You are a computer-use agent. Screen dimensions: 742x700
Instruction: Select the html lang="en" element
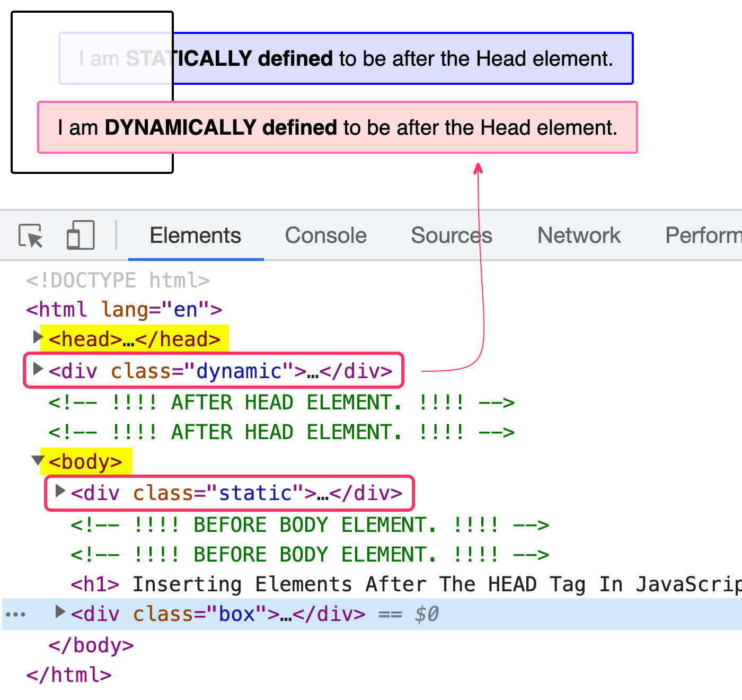[123, 309]
